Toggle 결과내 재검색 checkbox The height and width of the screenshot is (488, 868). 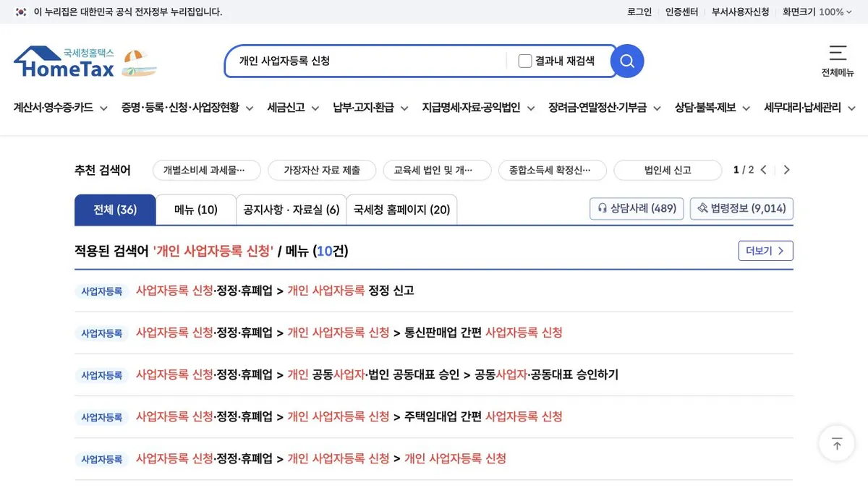525,61
